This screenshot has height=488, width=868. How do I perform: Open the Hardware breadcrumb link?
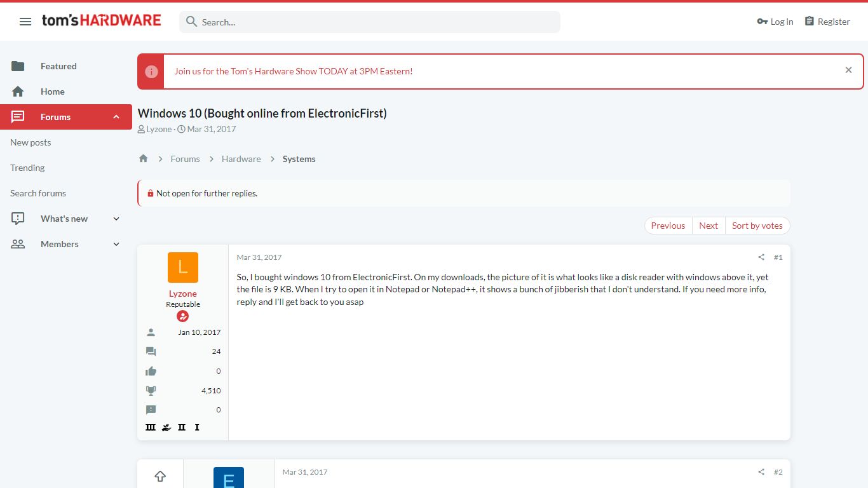pos(241,159)
